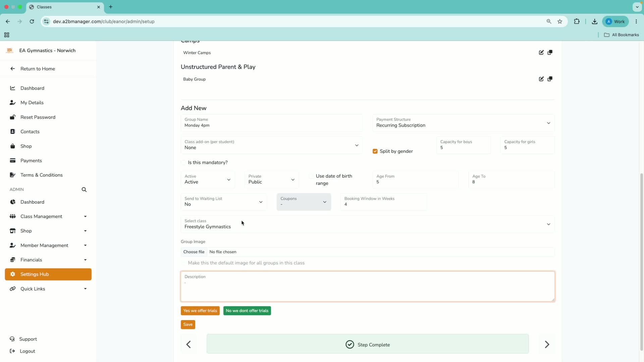This screenshot has height=362, width=644.
Task: Open Settings Hub in sidebar
Action: click(48, 275)
